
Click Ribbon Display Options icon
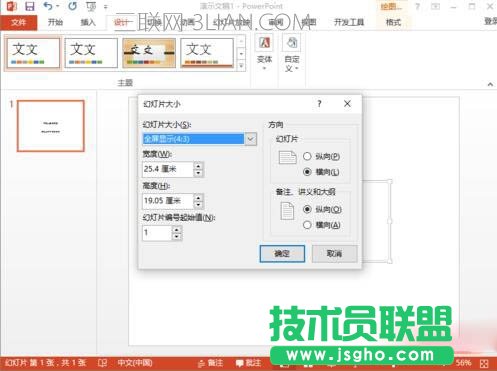click(x=435, y=6)
